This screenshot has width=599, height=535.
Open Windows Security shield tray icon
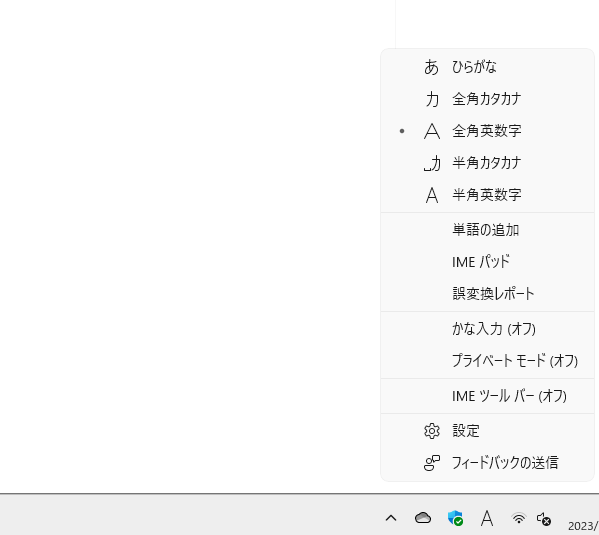pos(455,518)
